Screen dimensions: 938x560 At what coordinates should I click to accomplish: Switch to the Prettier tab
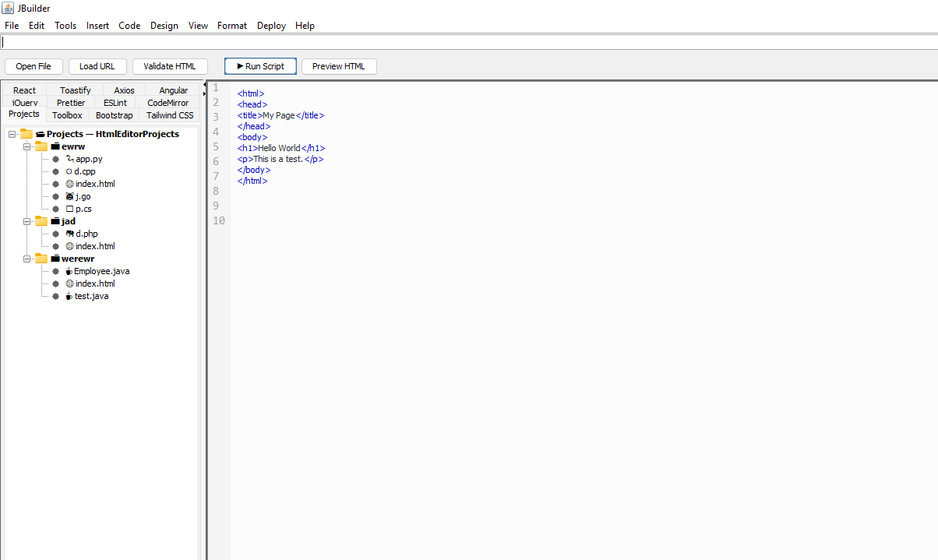[x=71, y=103]
